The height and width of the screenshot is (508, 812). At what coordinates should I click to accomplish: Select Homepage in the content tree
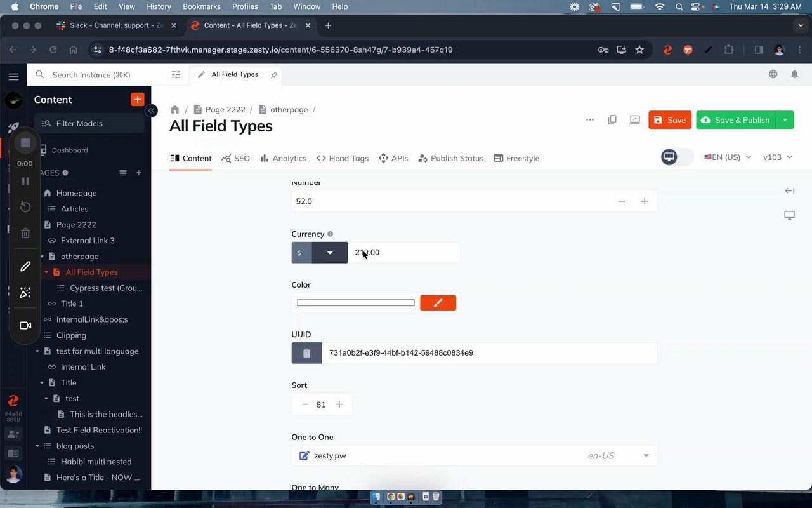point(76,193)
